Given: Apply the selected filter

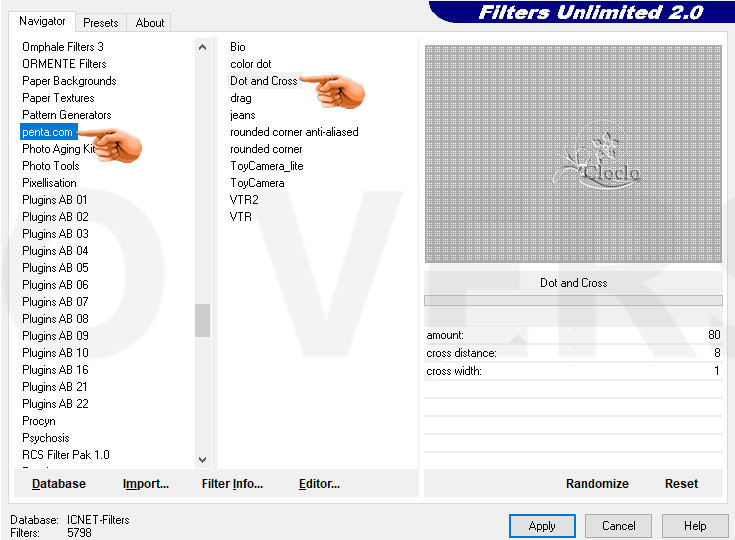Looking at the screenshot, I should tap(542, 526).
